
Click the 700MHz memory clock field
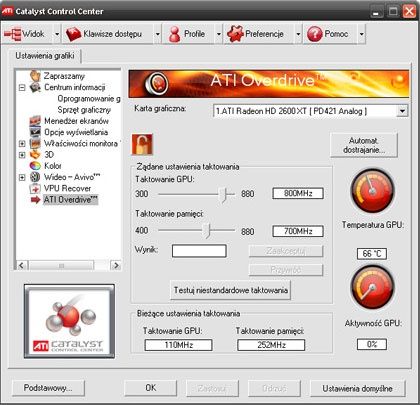click(298, 231)
